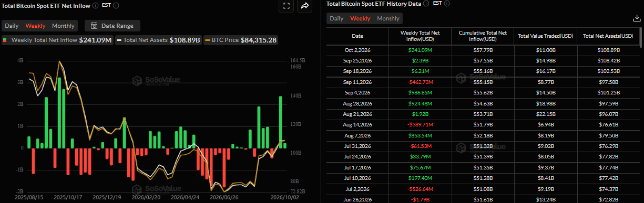This screenshot has width=644, height=203.
Task: Click the Aug 21,2026 date cell
Action: [x=357, y=113]
